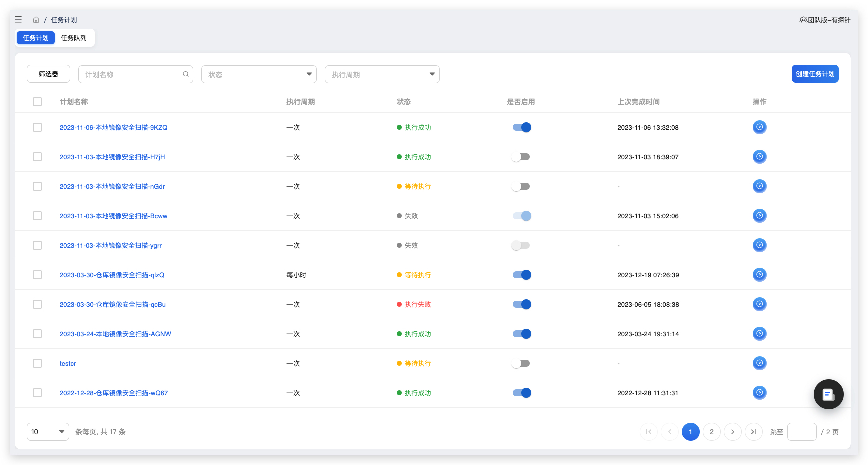
Task: Run the plan ending in qlzQ
Action: [x=759, y=275]
